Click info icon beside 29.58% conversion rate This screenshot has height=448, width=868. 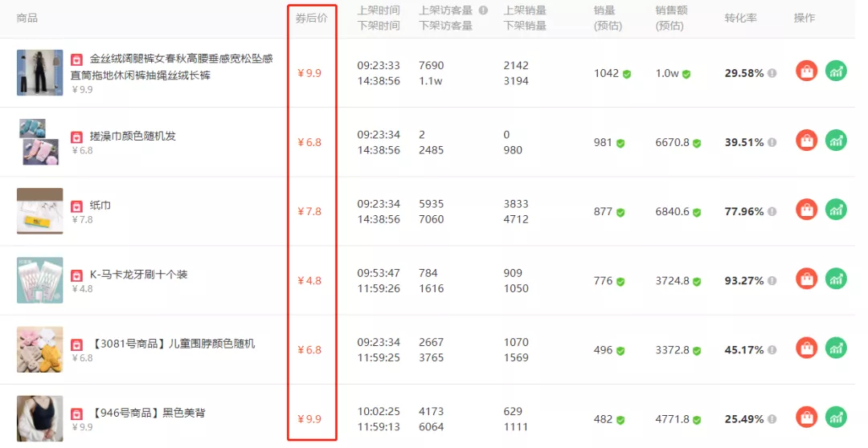pos(772,73)
